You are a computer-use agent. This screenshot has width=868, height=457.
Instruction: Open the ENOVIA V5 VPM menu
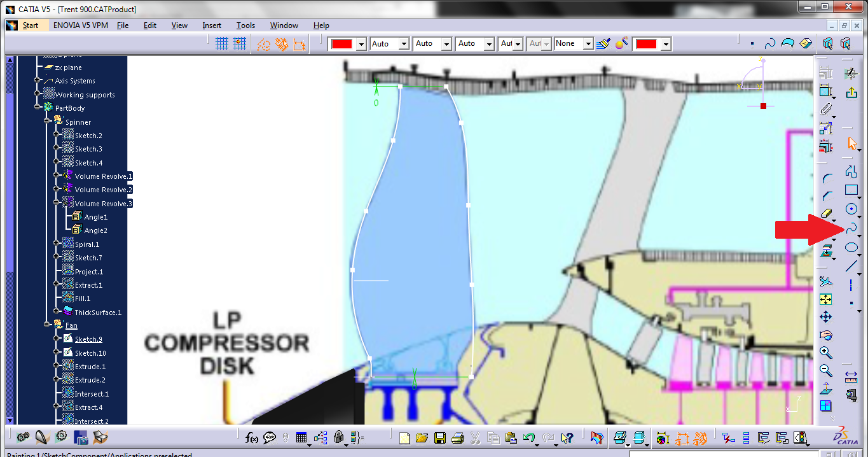(x=81, y=25)
